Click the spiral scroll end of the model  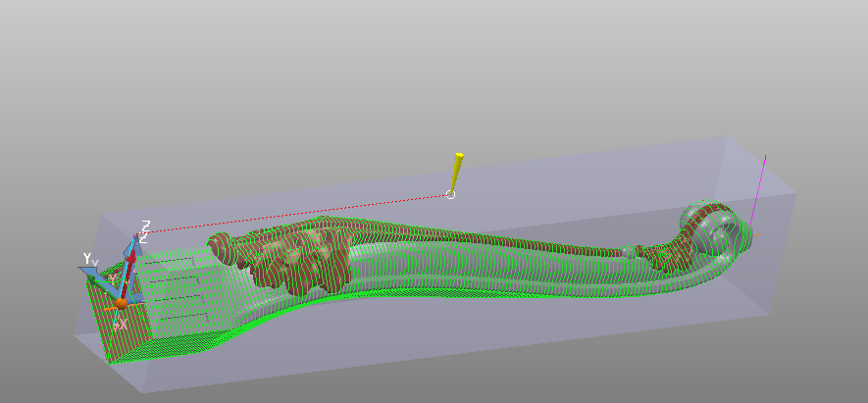pyautogui.click(x=714, y=229)
